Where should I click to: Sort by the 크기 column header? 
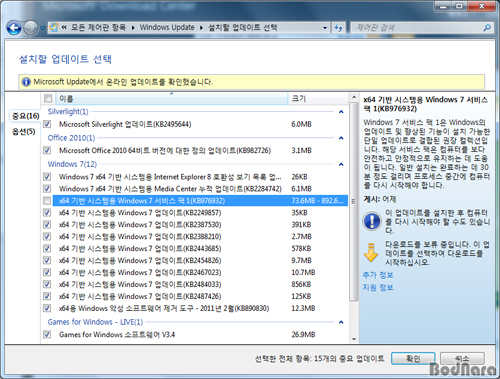pyautogui.click(x=318, y=99)
